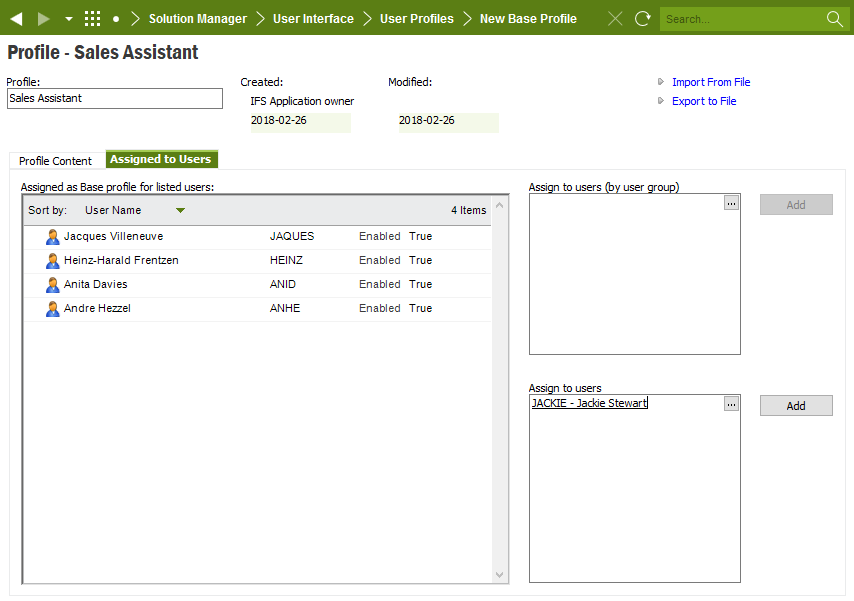Viewport: 854px width, 601px height.
Task: Click the search magnifier icon
Action: click(835, 19)
